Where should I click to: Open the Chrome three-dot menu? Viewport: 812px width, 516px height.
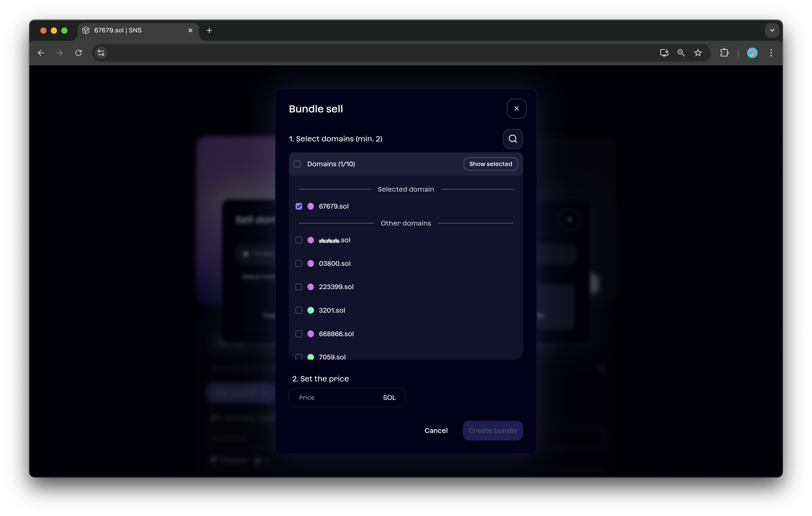pos(771,53)
